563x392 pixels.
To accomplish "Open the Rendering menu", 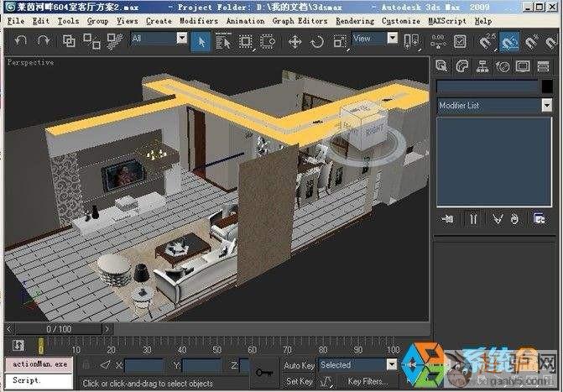I will [x=355, y=20].
